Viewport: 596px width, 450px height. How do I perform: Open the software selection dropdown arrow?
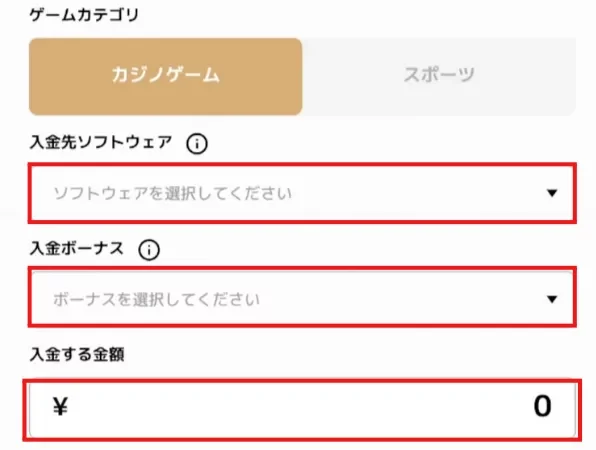[552, 193]
